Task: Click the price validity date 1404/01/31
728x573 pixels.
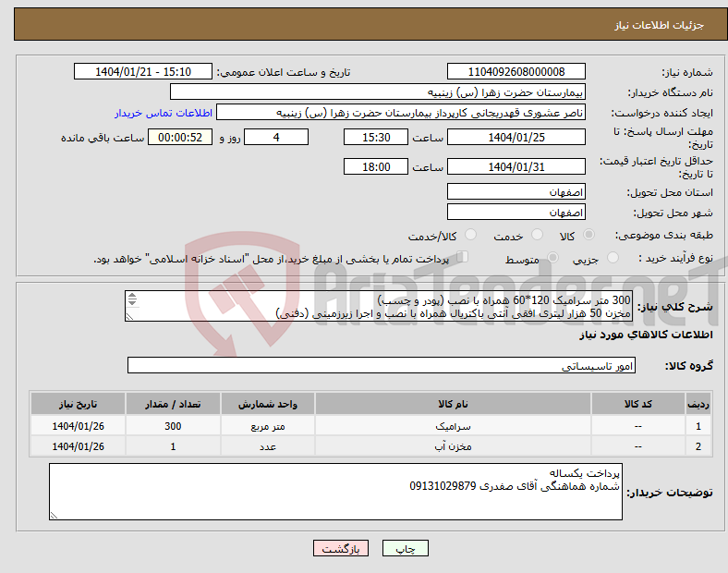Action: point(516,166)
